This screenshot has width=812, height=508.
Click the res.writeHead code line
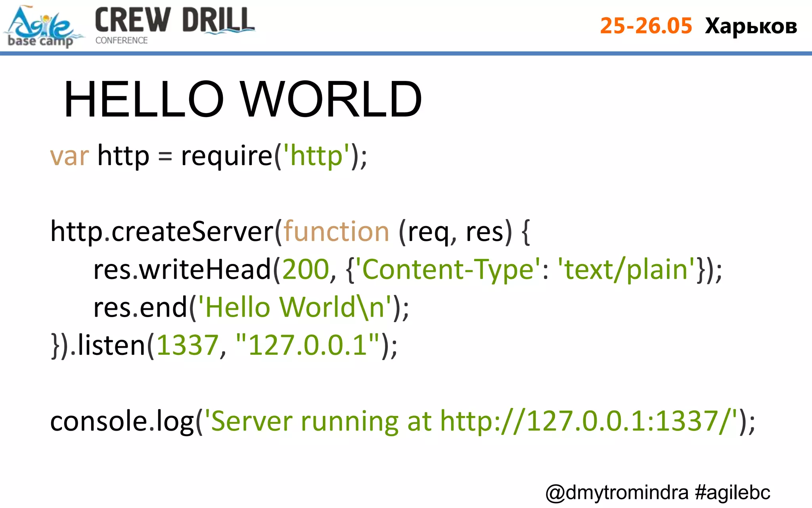pyautogui.click(x=408, y=270)
